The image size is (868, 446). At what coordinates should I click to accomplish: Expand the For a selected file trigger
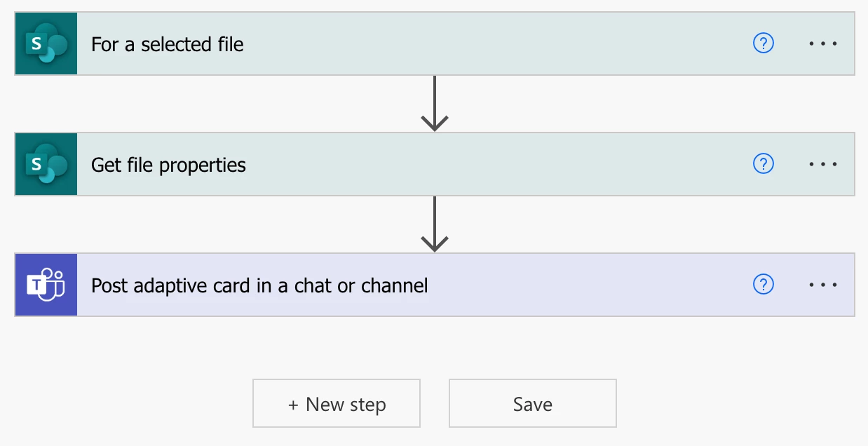point(435,43)
